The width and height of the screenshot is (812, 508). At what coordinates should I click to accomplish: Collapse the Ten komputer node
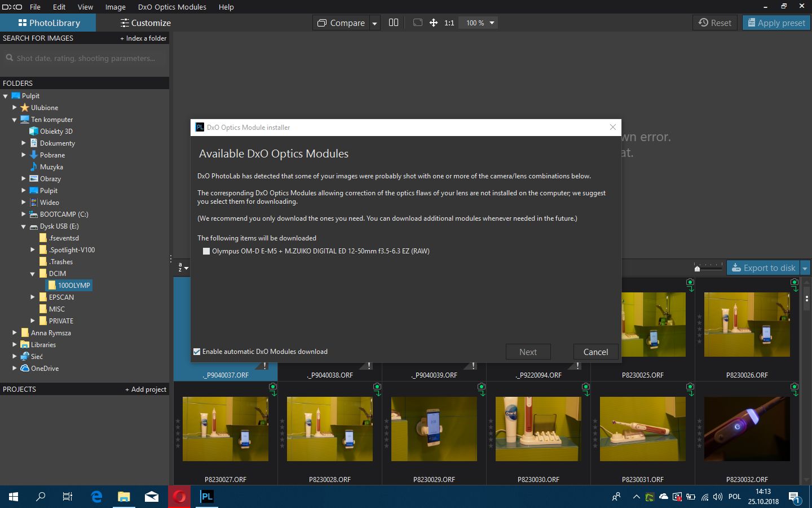15,120
